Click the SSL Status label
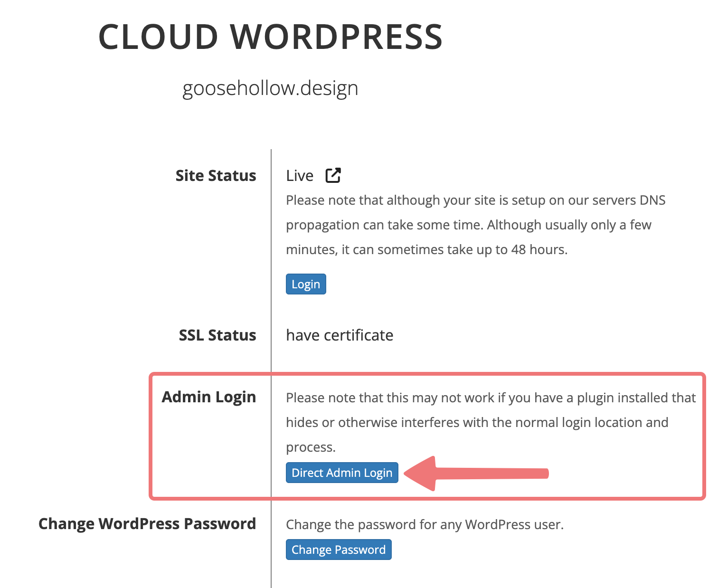718x588 pixels. (x=217, y=335)
